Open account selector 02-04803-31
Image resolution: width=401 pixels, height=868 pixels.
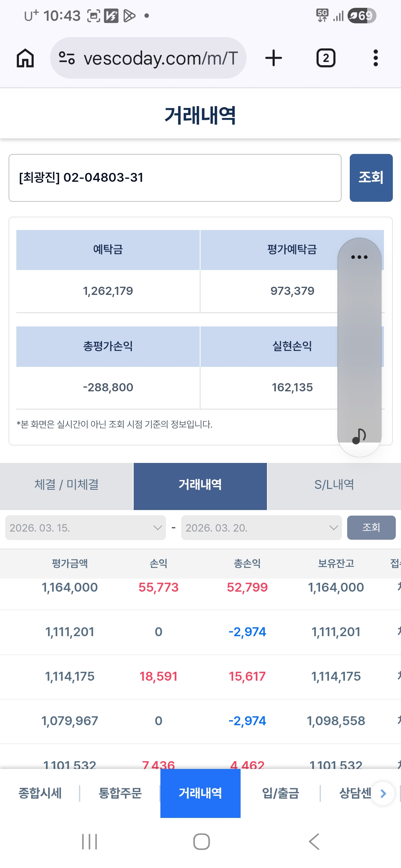click(175, 178)
